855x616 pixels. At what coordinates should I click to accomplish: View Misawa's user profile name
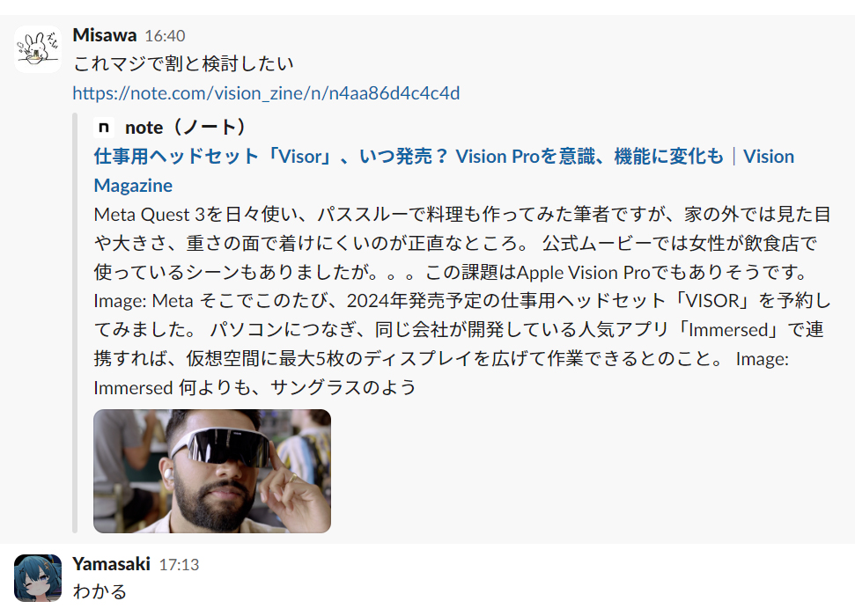point(105,35)
